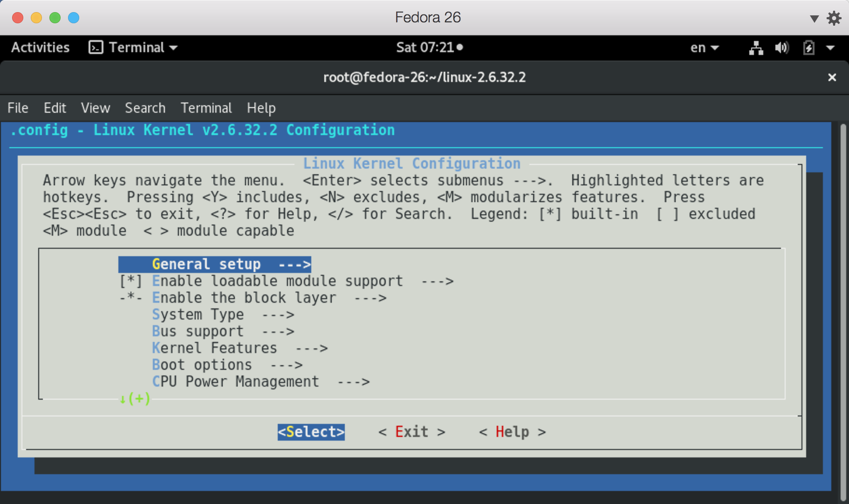This screenshot has width=849, height=504.
Task: Open the Edit menu
Action: coord(55,108)
